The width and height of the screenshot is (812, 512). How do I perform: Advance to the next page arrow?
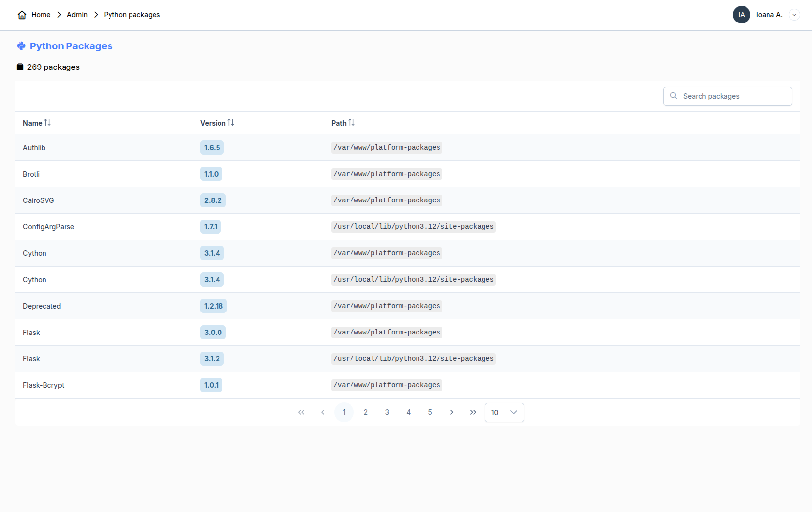(452, 412)
